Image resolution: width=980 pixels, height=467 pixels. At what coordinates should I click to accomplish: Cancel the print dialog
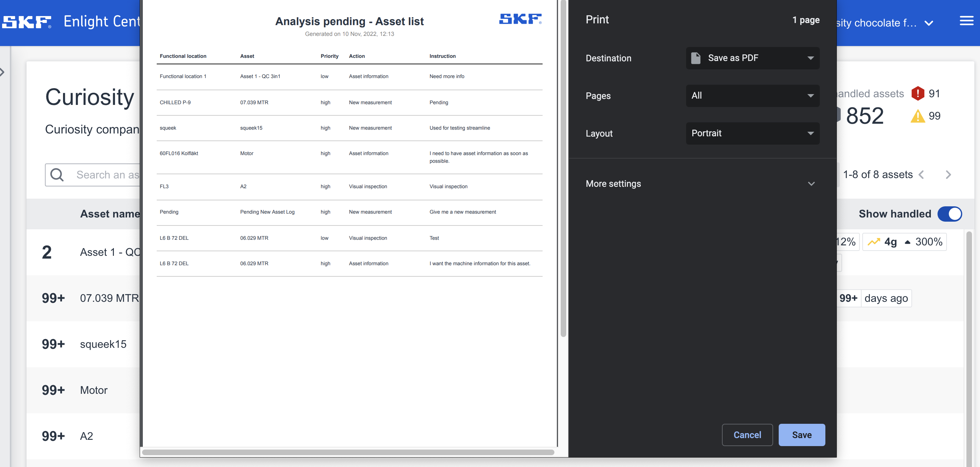tap(747, 435)
